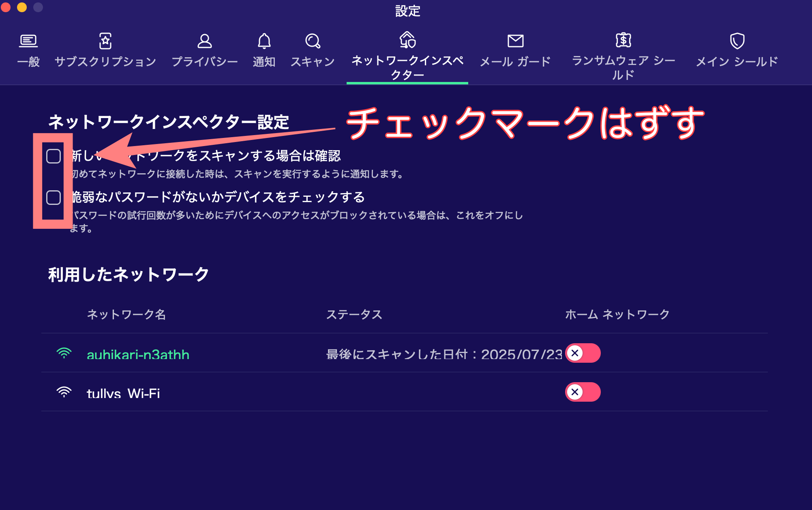Click 初めてネットワークに接続した時は description text

tap(238, 174)
